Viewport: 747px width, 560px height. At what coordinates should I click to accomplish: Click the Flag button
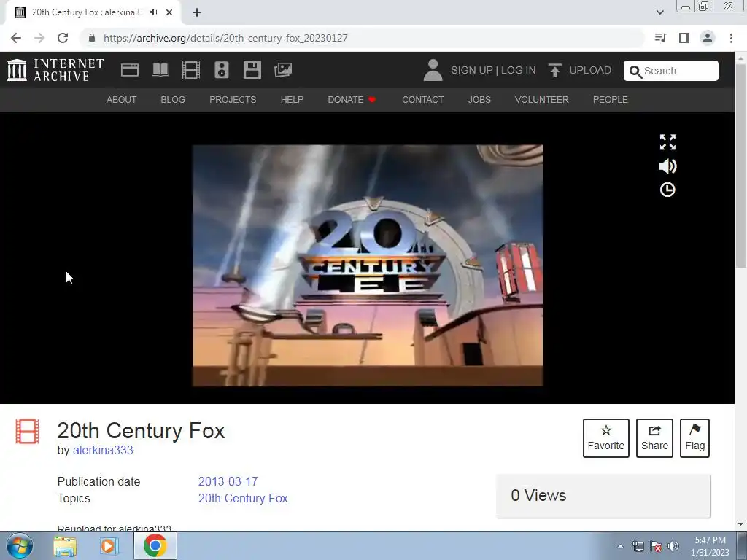(x=694, y=438)
